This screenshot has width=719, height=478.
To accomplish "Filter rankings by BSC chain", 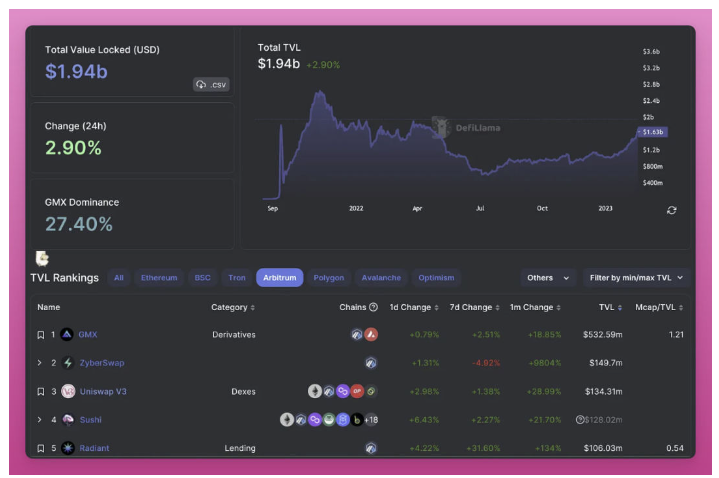I will click(x=202, y=278).
